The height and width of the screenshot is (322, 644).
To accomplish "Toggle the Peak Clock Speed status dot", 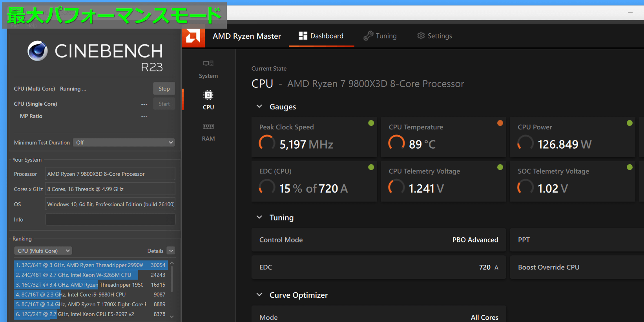I will [371, 123].
